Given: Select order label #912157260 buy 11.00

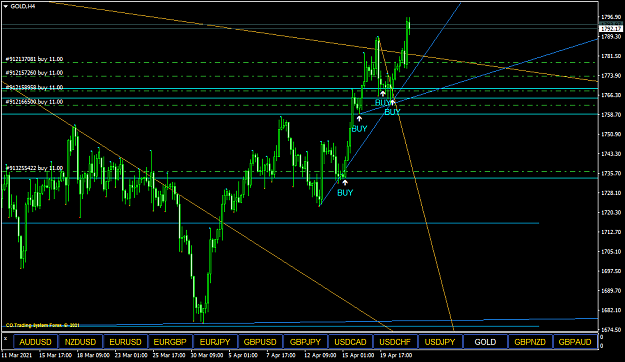Looking at the screenshot, I should click(34, 73).
